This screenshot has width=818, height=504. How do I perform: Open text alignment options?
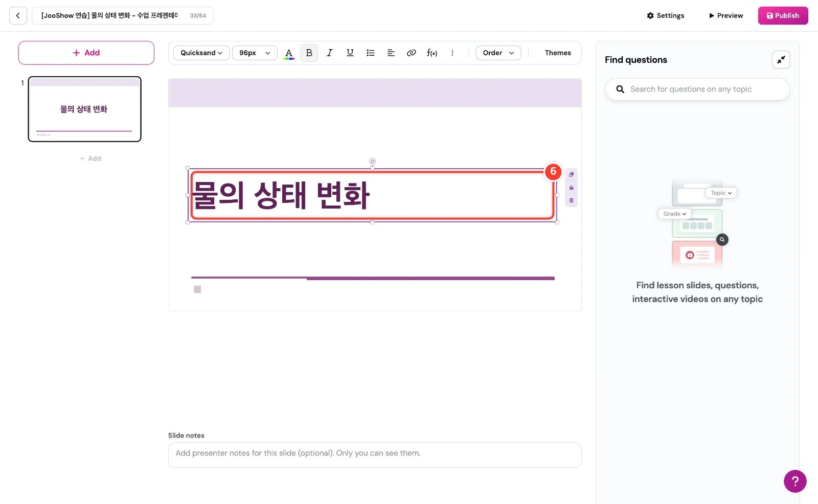391,53
